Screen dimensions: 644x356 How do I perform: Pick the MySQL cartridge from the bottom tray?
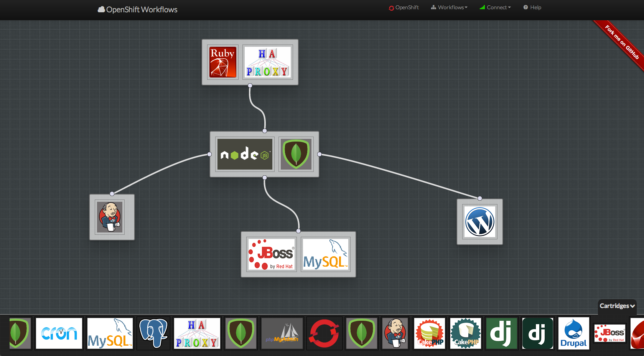click(110, 333)
